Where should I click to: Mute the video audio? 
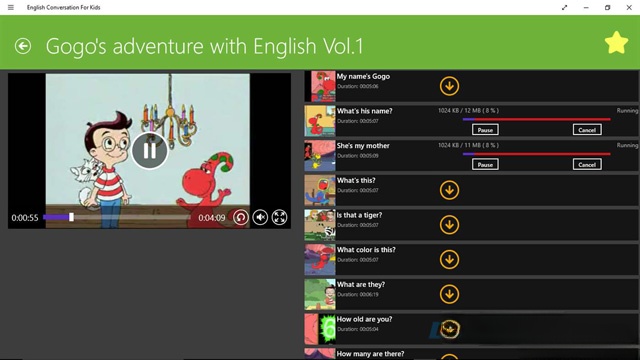pyautogui.click(x=260, y=217)
